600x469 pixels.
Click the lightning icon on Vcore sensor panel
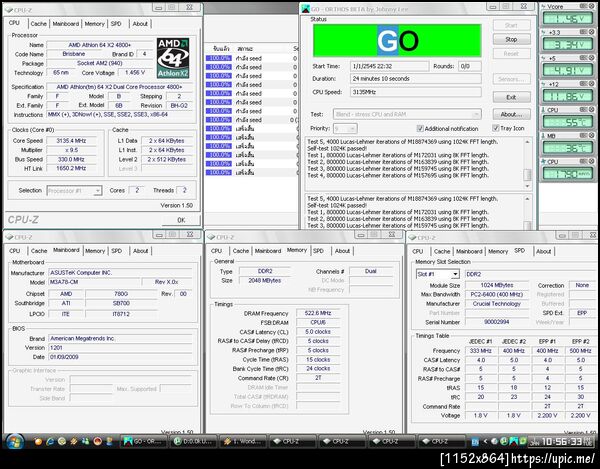(x=544, y=7)
